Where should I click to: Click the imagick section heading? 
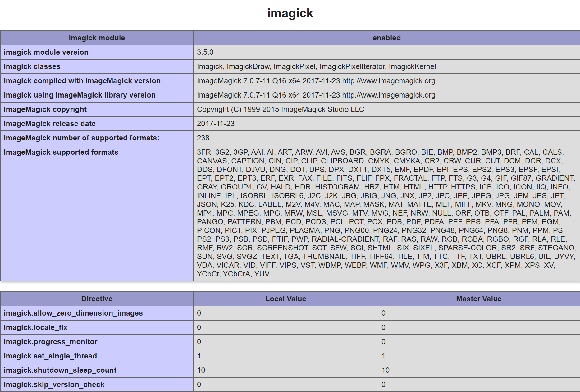pyautogui.click(x=290, y=13)
